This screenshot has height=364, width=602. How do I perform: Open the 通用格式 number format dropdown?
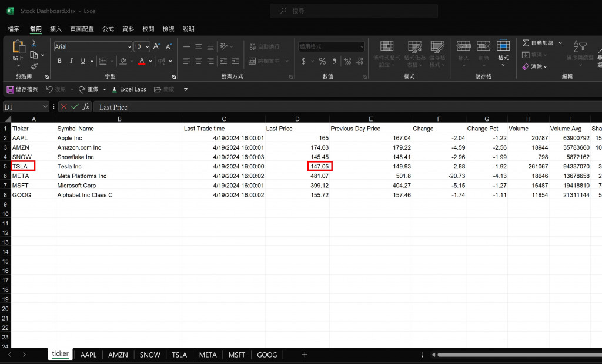pyautogui.click(x=362, y=47)
